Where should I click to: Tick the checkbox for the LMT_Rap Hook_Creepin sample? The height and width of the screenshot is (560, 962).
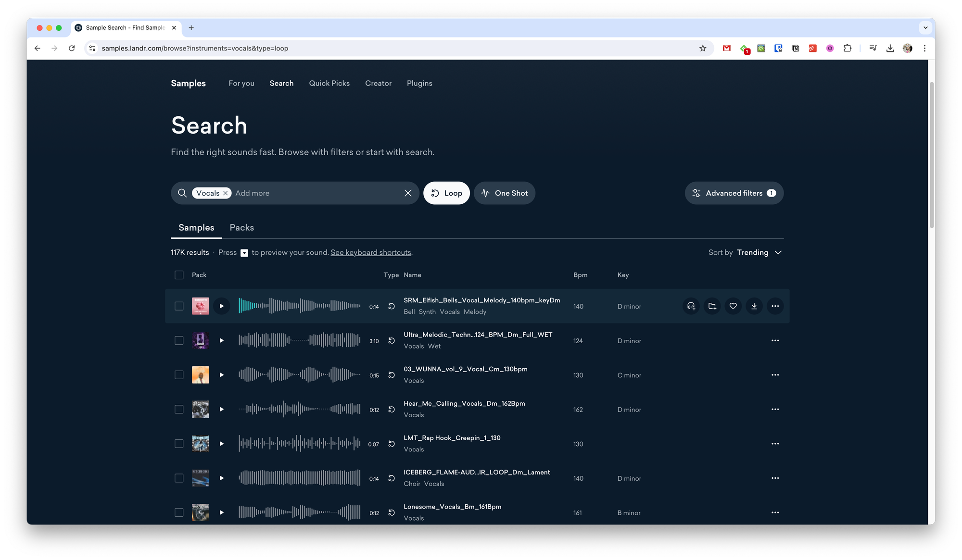tap(179, 444)
